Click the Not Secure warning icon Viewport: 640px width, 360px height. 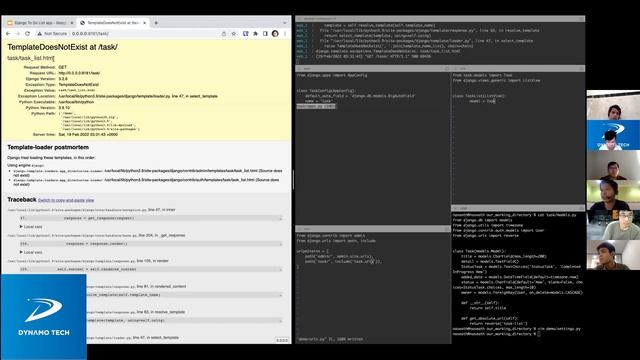point(40,33)
